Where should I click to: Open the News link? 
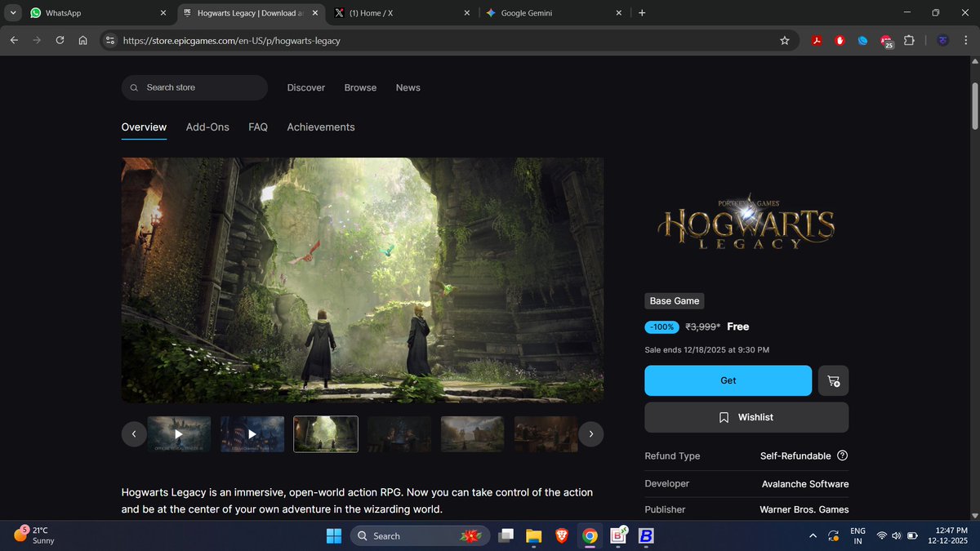coord(408,87)
